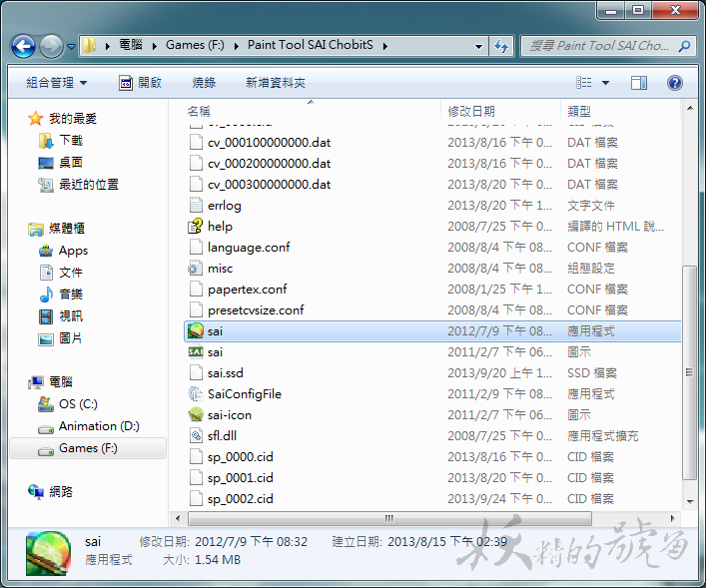Click the 開啟 toolbar button
Screen dimensions: 706x588
point(140,83)
